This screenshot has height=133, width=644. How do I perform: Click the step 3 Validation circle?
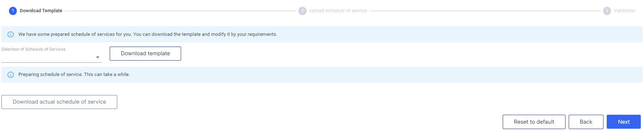click(607, 11)
